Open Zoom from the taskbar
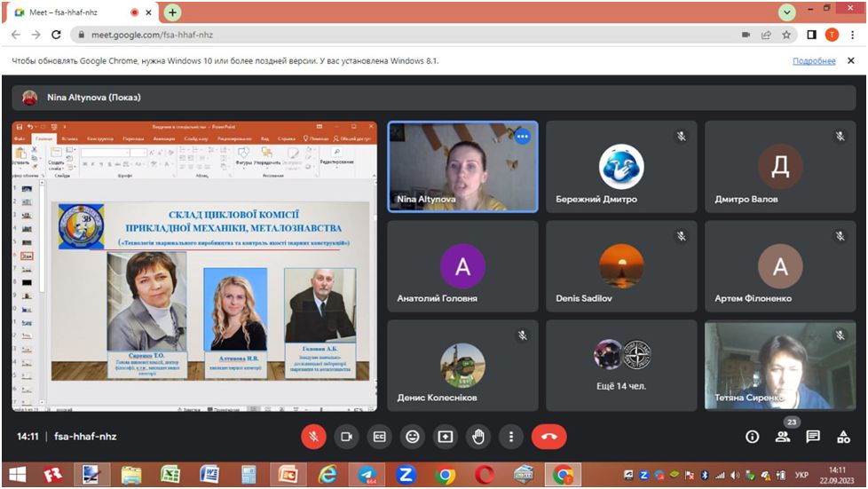Image resolution: width=868 pixels, height=489 pixels. click(x=406, y=475)
